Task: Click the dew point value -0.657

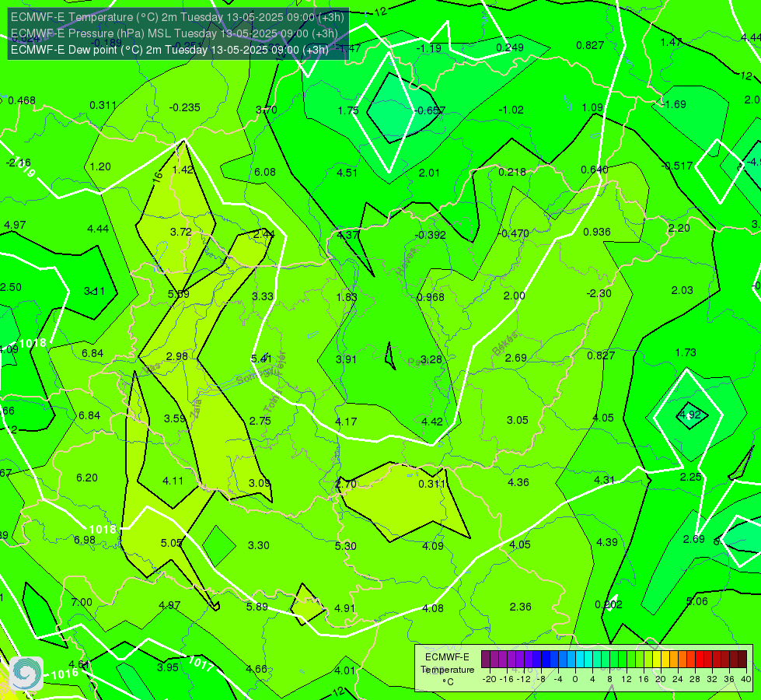Action: click(430, 110)
